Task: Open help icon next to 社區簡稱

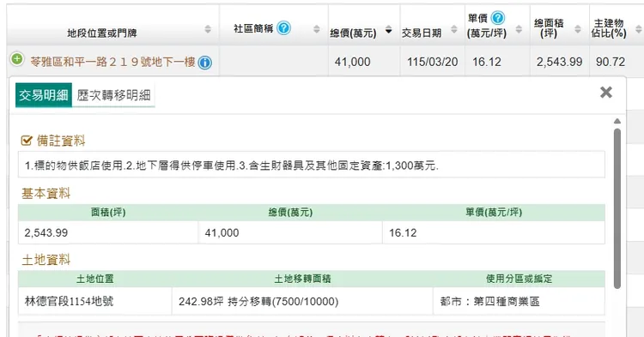Action: pyautogui.click(x=283, y=28)
